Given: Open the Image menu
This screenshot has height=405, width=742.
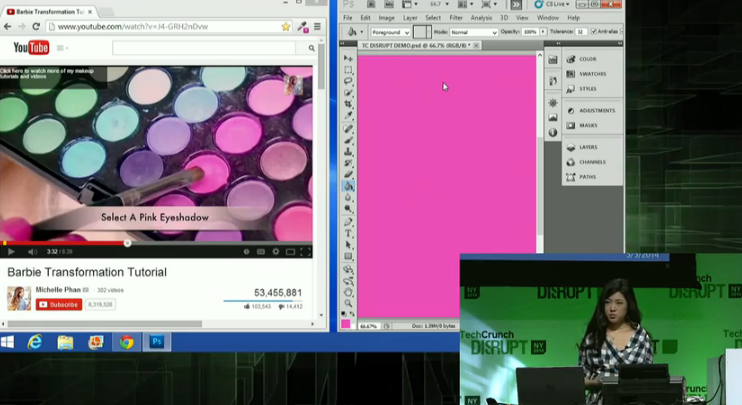Looking at the screenshot, I should click(x=386, y=18).
